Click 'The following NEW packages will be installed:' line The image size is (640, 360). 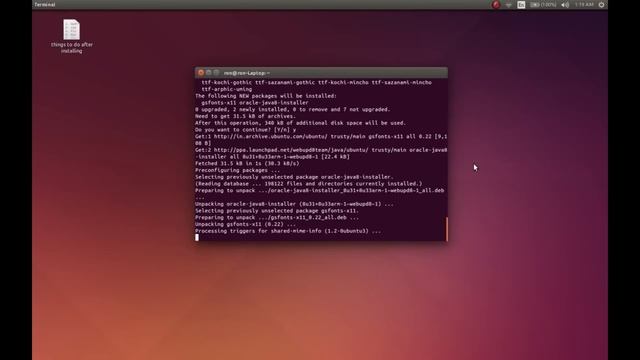click(x=266, y=96)
